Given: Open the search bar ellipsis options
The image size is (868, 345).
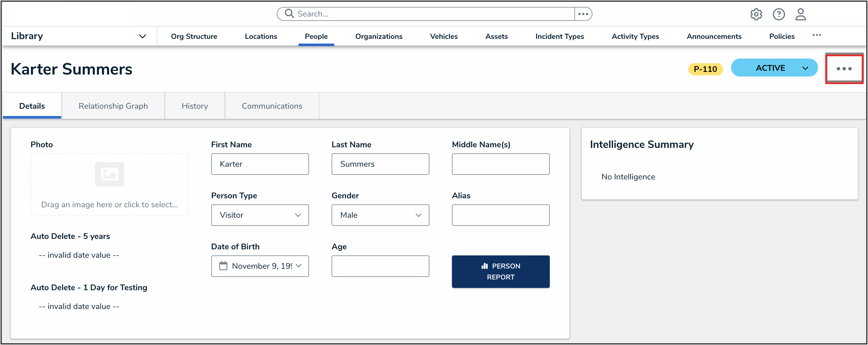Looking at the screenshot, I should click(583, 14).
